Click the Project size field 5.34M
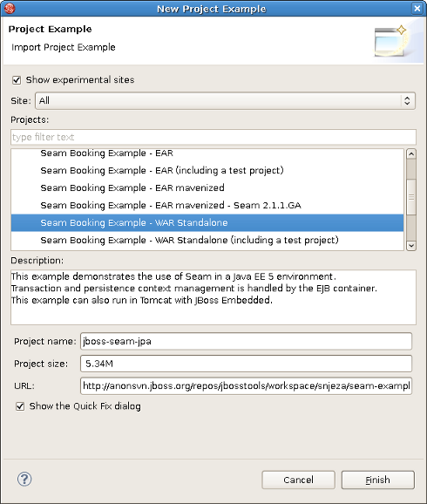 246,364
